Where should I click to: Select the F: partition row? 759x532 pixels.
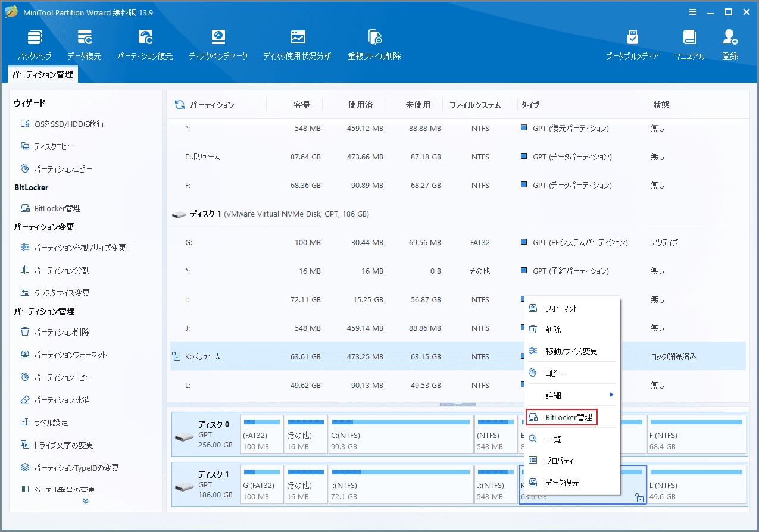tap(458, 186)
